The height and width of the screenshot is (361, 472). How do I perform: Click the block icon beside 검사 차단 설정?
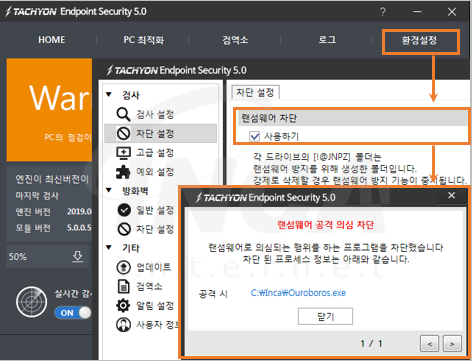click(x=123, y=134)
